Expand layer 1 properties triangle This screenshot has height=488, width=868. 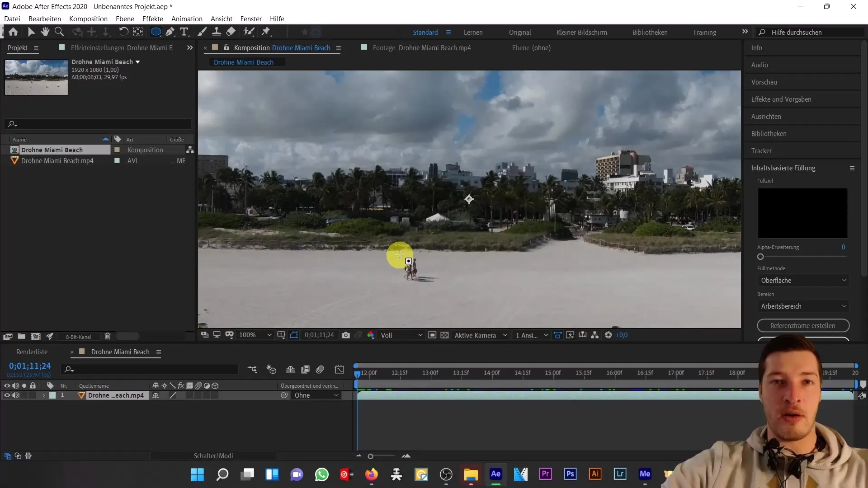click(44, 395)
